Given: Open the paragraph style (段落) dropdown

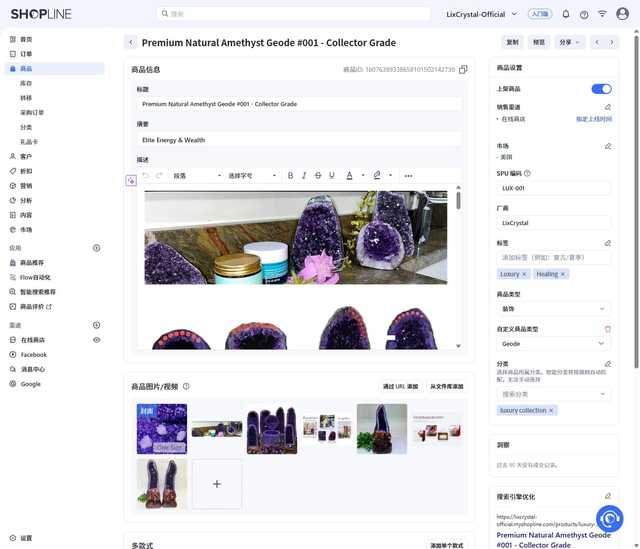Looking at the screenshot, I should (197, 176).
